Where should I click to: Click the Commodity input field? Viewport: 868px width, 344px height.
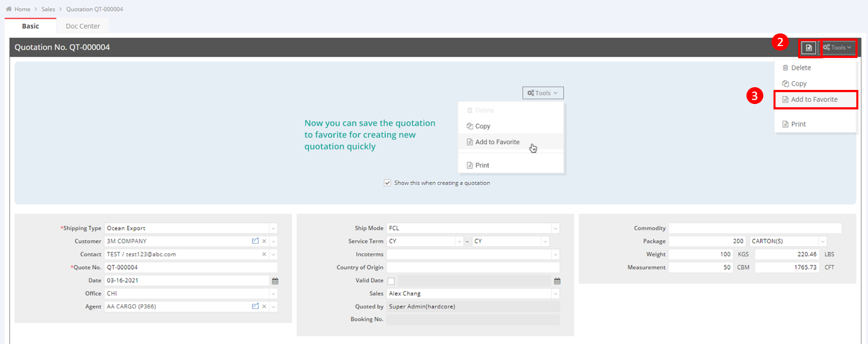(755, 229)
